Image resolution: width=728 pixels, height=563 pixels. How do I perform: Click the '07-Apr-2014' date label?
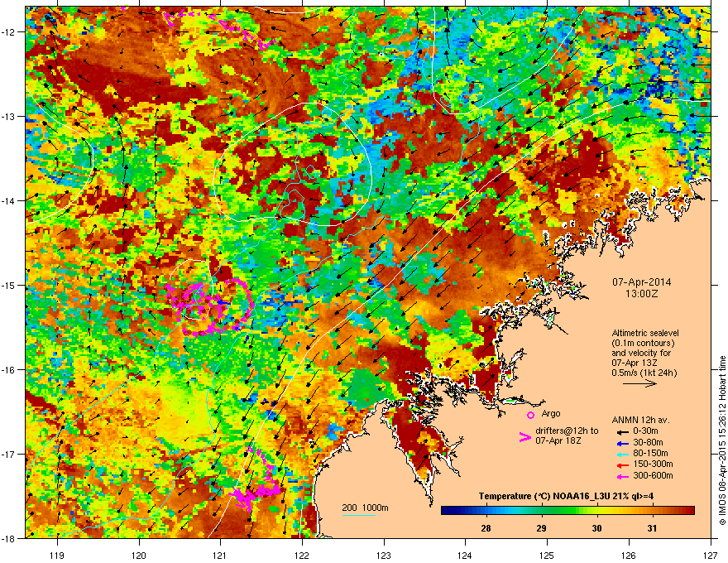pyautogui.click(x=642, y=282)
